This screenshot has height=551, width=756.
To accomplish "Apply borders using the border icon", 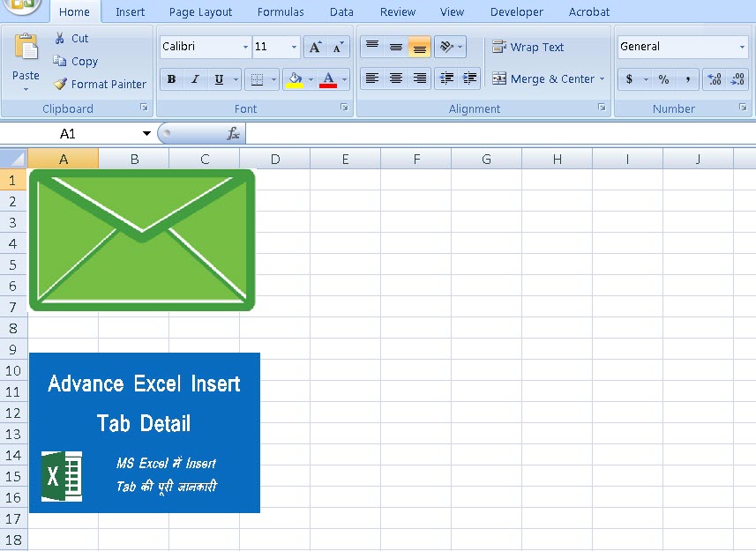I will pyautogui.click(x=257, y=80).
